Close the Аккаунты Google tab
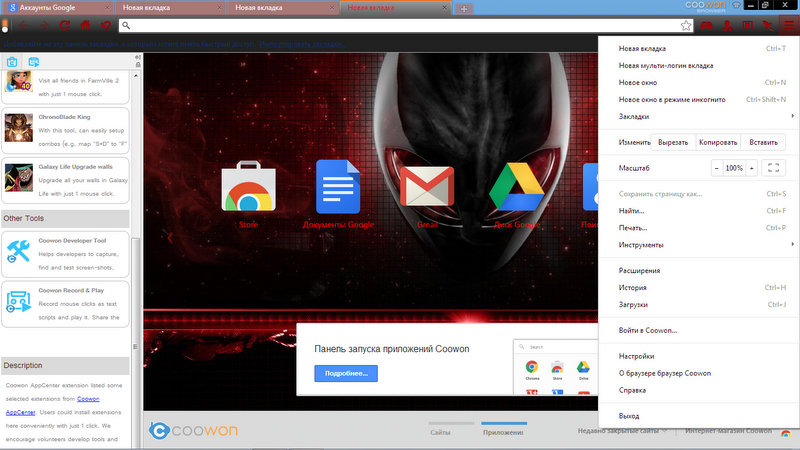The height and width of the screenshot is (450, 800). pos(107,8)
